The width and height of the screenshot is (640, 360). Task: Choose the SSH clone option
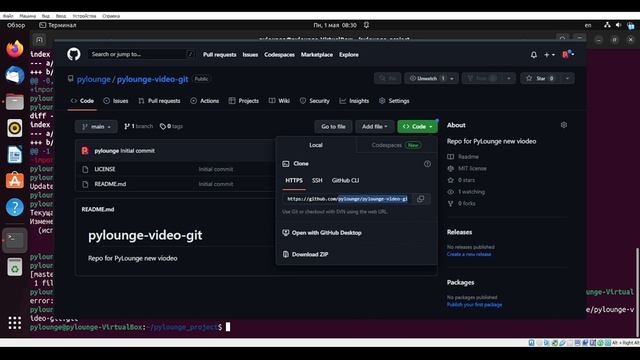click(x=317, y=180)
